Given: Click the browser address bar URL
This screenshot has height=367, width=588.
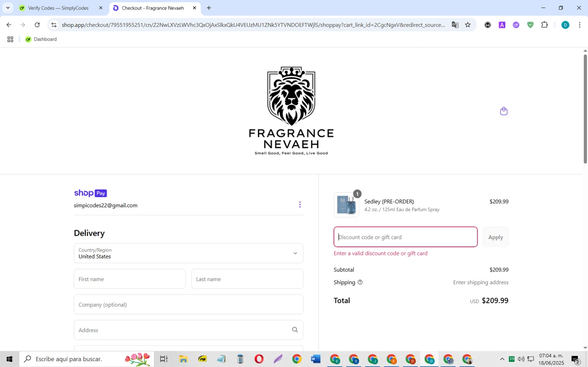Looking at the screenshot, I should 253,25.
